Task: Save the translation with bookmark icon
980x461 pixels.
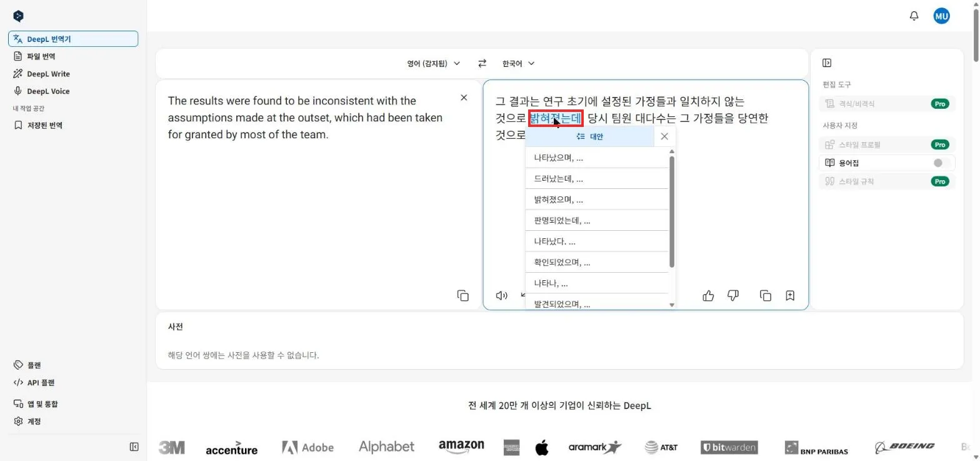Action: [790, 295]
